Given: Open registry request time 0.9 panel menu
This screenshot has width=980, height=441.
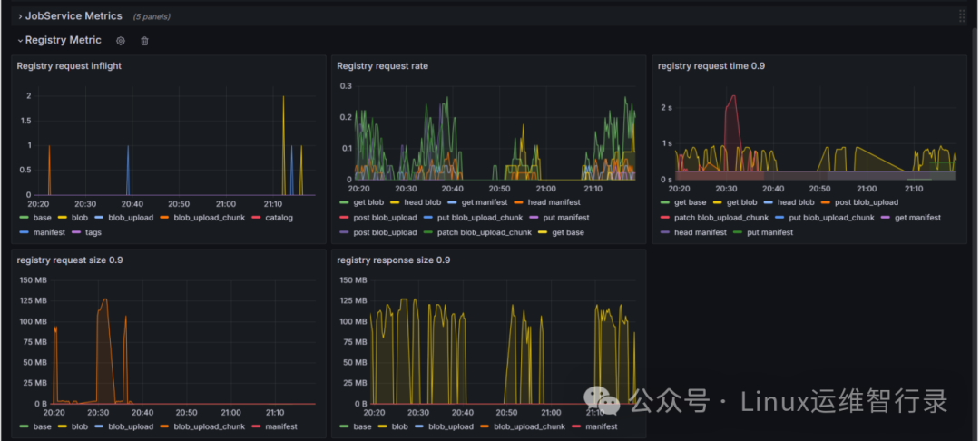Looking at the screenshot, I should point(711,65).
